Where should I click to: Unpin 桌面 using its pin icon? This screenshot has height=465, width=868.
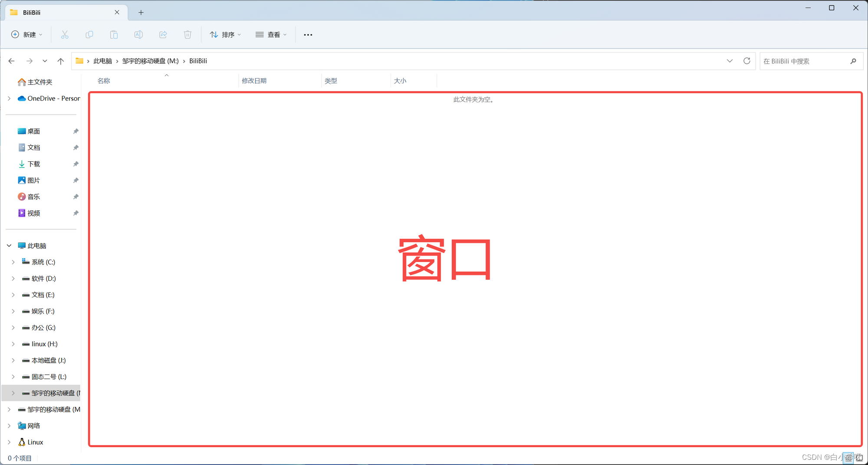click(76, 131)
